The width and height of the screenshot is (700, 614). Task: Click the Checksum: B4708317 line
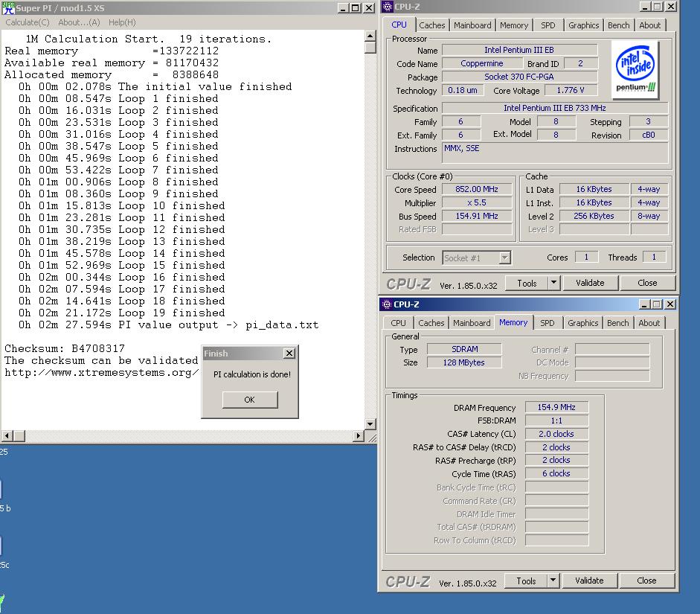[x=65, y=349]
